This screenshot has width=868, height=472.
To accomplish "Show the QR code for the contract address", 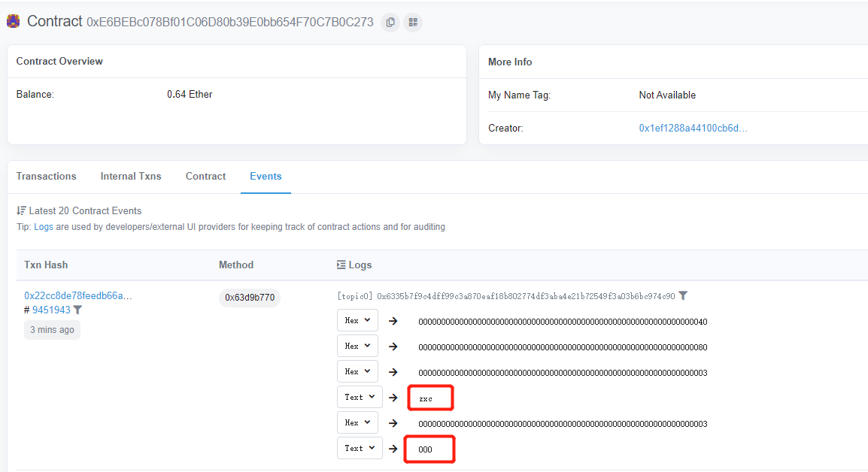I will [413, 22].
